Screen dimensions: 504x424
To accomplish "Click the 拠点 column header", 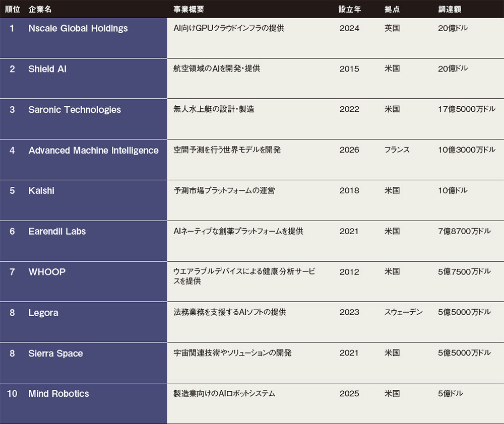I will click(392, 9).
